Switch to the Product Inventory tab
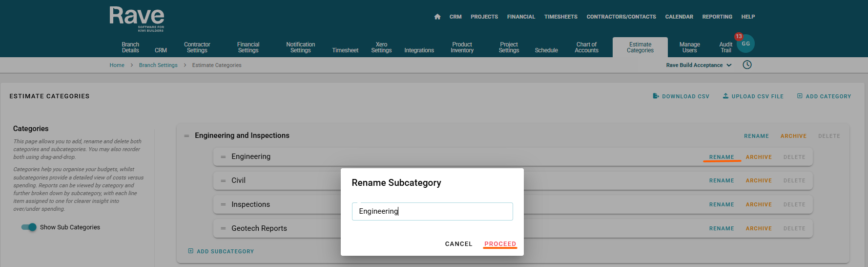The height and width of the screenshot is (267, 868). 462,47
